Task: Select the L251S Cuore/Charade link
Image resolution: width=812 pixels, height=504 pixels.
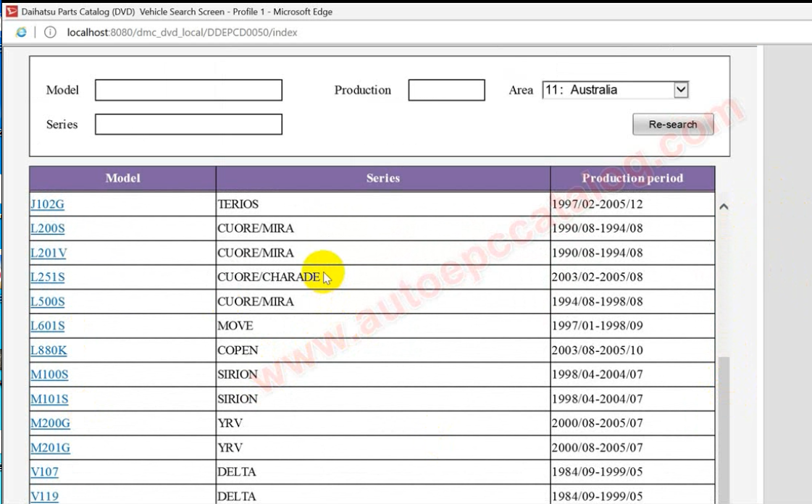Action: (x=47, y=277)
